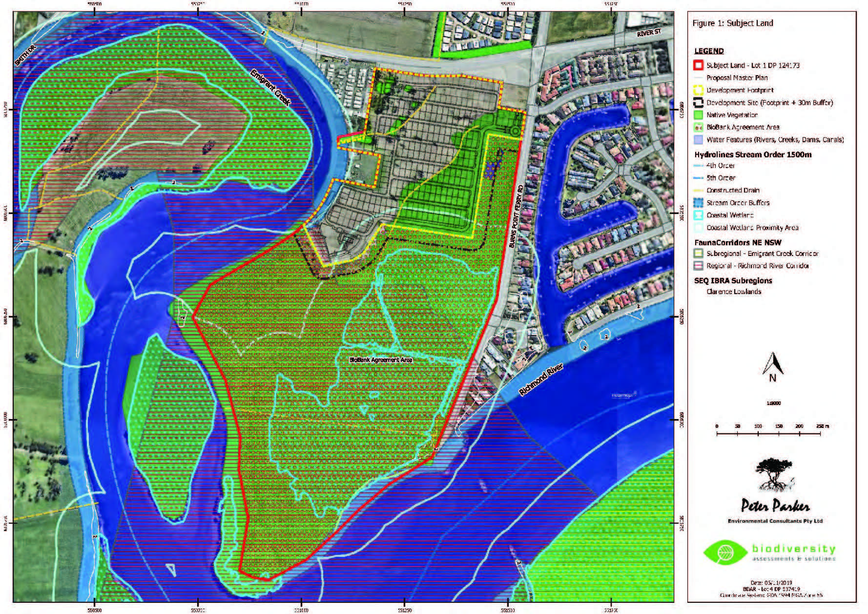
Task: Click the BioBank Agreement Area map label
Action: tap(381, 360)
